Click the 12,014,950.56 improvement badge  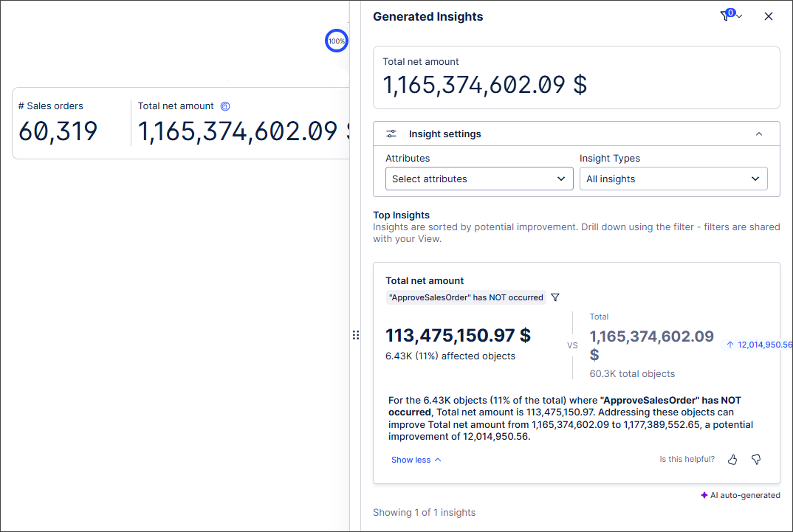coord(757,345)
